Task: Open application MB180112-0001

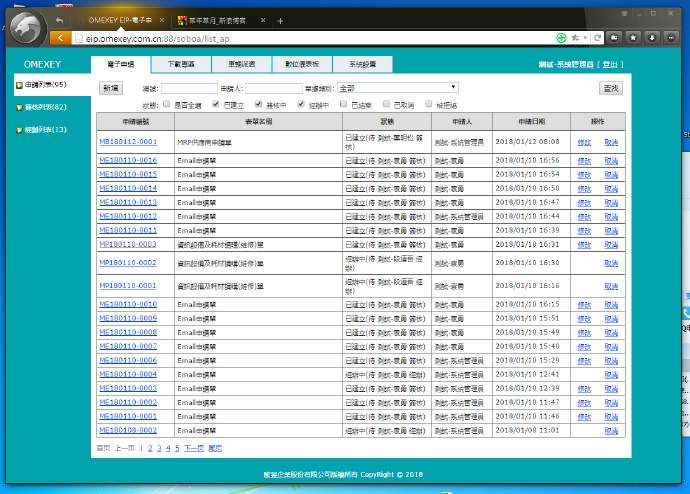Action: [128, 142]
